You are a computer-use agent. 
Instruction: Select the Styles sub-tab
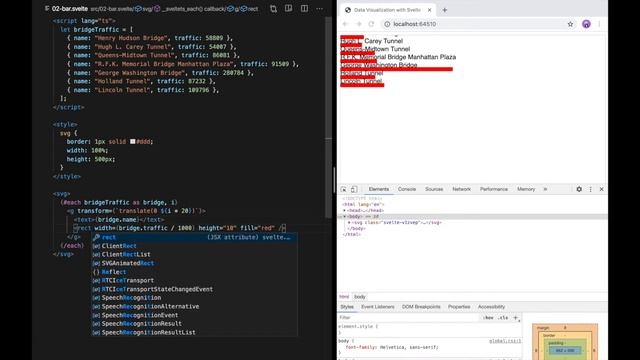[347, 307]
